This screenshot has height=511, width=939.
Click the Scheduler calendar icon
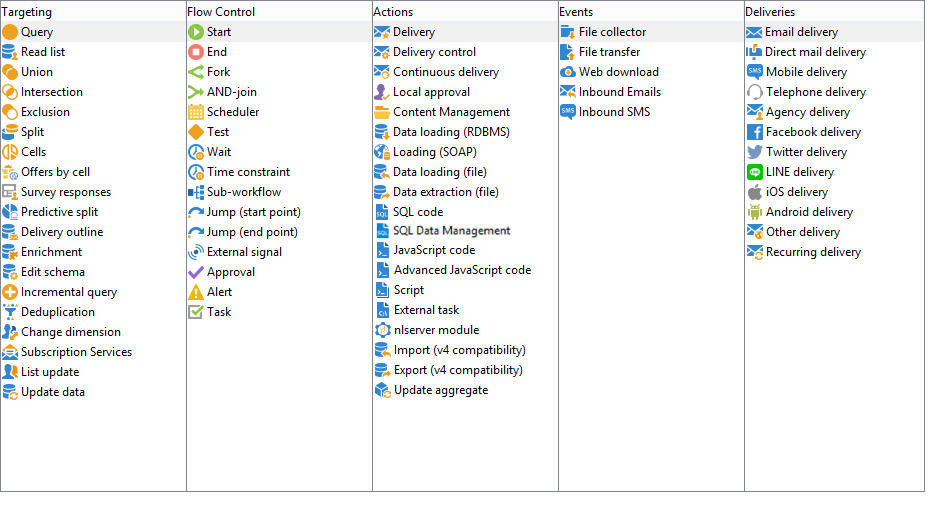point(196,112)
